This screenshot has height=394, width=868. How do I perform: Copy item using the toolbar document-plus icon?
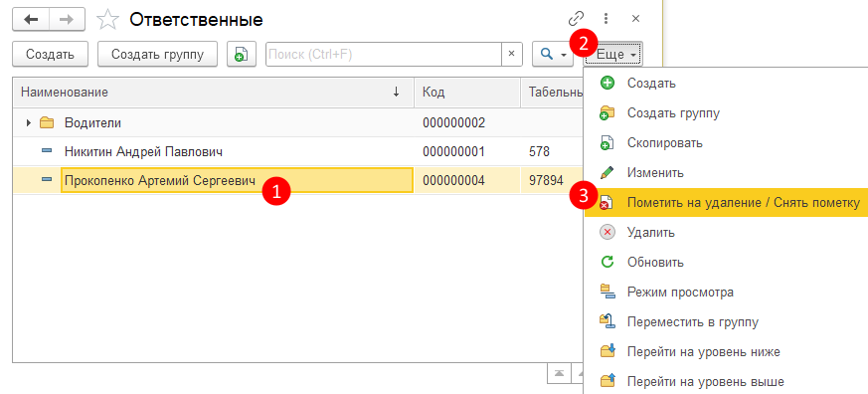(241, 55)
